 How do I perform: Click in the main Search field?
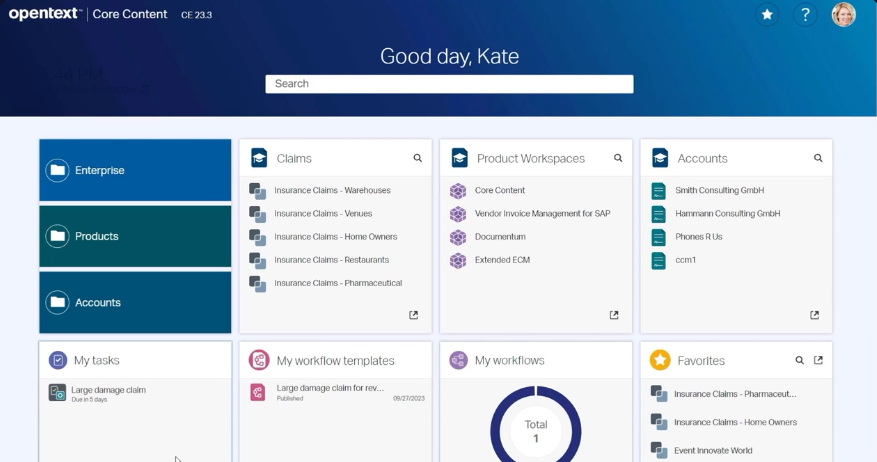coord(449,84)
